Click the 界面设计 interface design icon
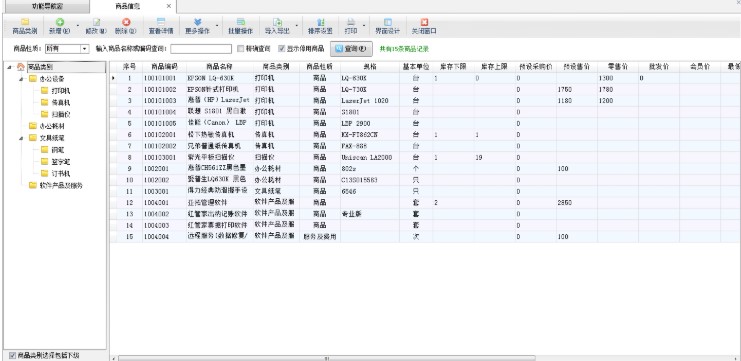The height and width of the screenshot is (361, 741). (x=388, y=22)
